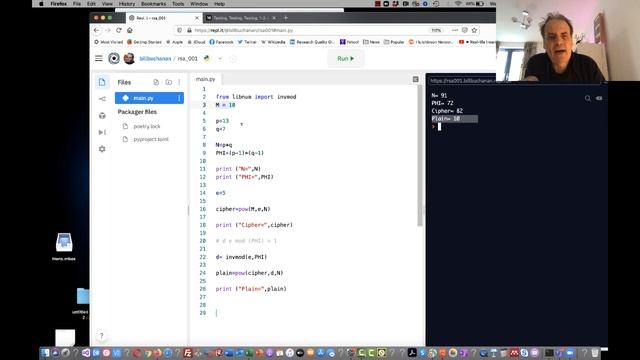640x360 pixels.
Task: Open the hamburger menu
Action: 99,58
